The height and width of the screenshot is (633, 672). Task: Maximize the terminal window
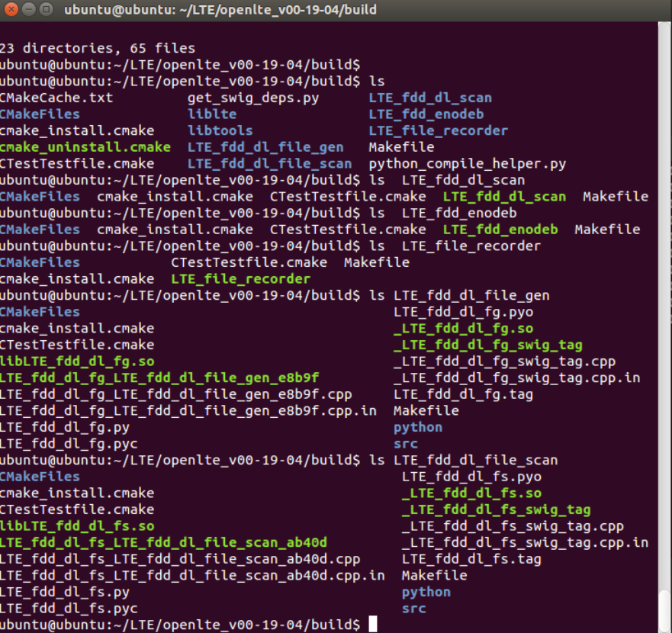45,10
